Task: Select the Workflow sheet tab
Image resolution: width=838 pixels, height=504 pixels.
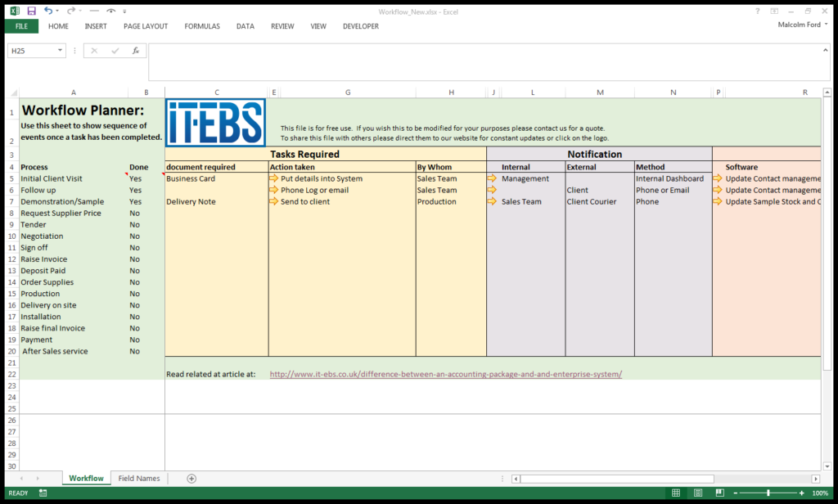Action: [86, 479]
